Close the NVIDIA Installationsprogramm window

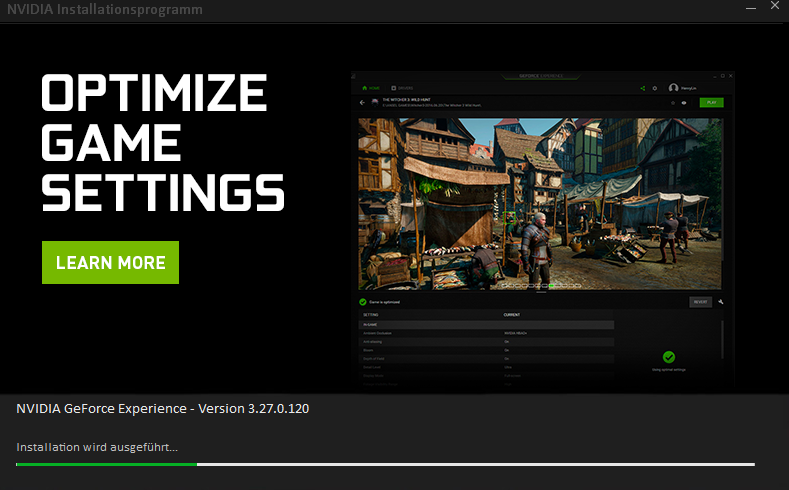(775, 6)
